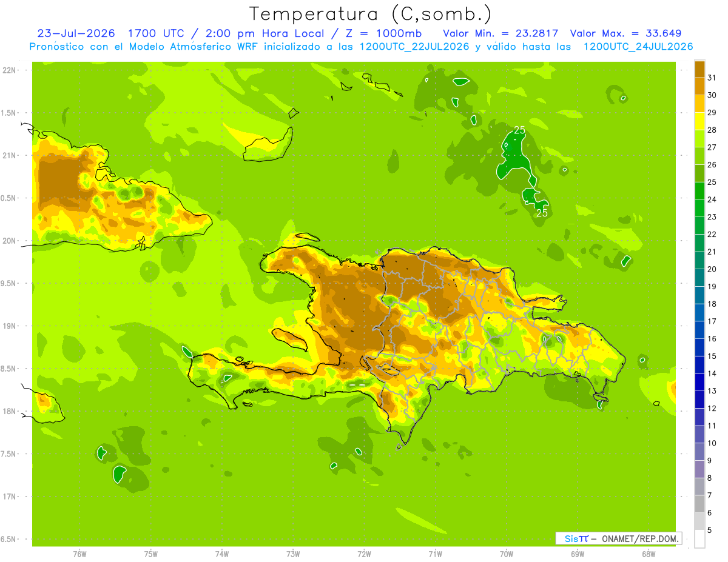Click the '72W' longitude label
This screenshot has width=728, height=562.
point(364,554)
